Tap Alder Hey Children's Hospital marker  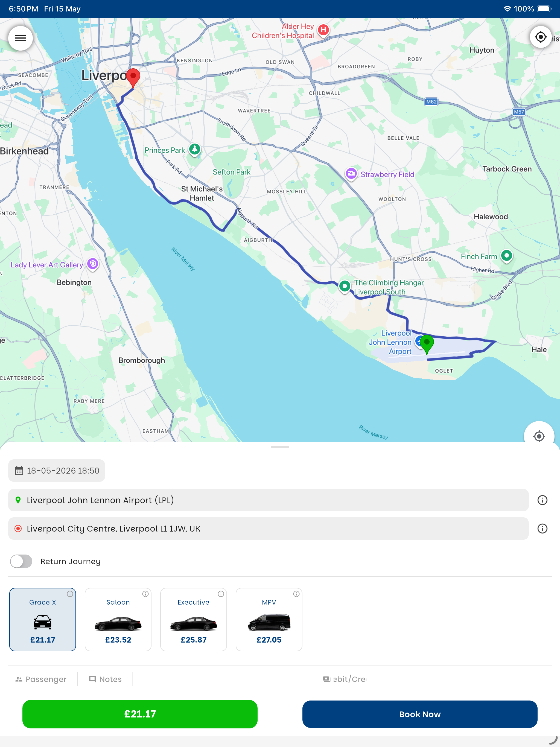tap(323, 30)
